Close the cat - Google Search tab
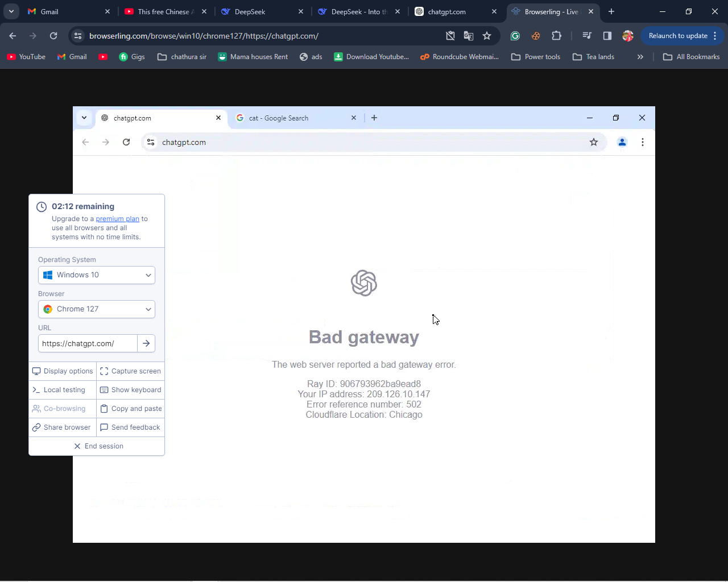The width and height of the screenshot is (728, 582). pos(354,118)
